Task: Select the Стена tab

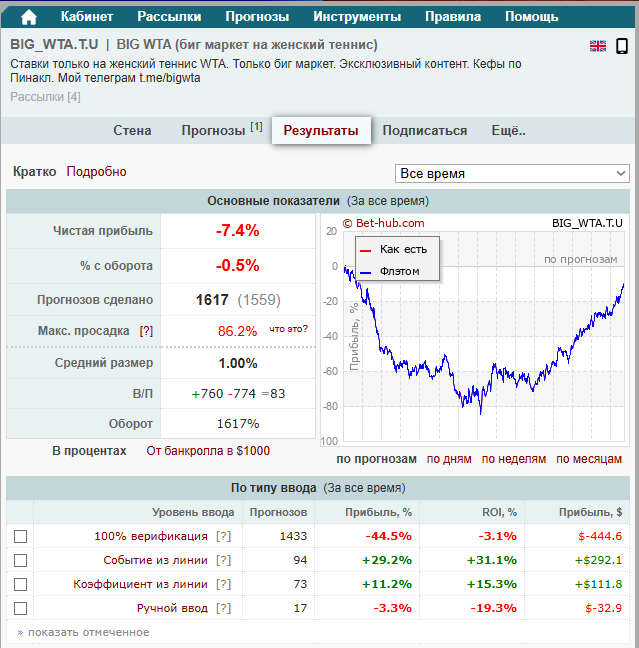Action: [132, 131]
